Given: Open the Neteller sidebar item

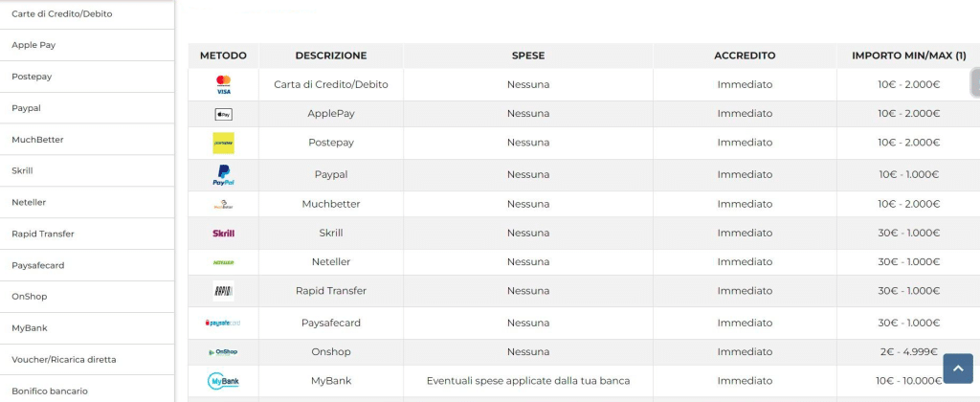Looking at the screenshot, I should [x=29, y=202].
